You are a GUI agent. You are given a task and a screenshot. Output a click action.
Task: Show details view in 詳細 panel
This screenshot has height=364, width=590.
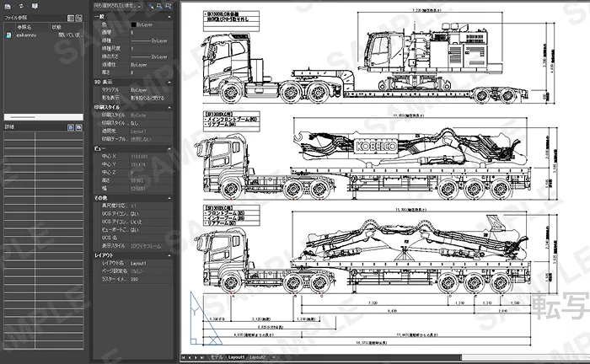[x=70, y=127]
